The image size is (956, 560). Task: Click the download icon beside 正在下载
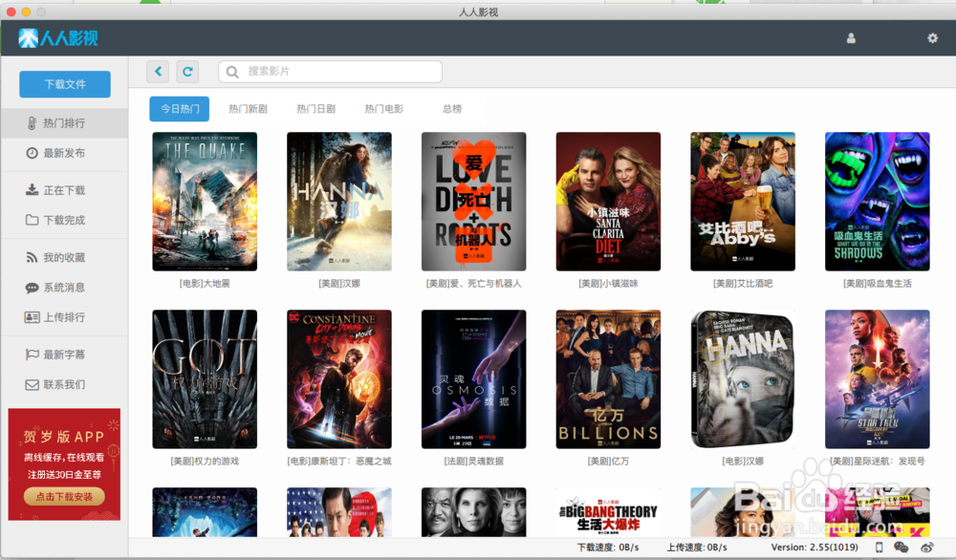point(32,190)
